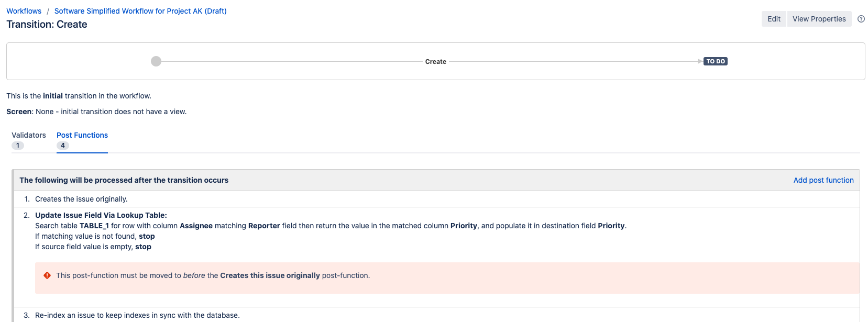Open the Validators tab
The image size is (868, 322).
[29, 135]
